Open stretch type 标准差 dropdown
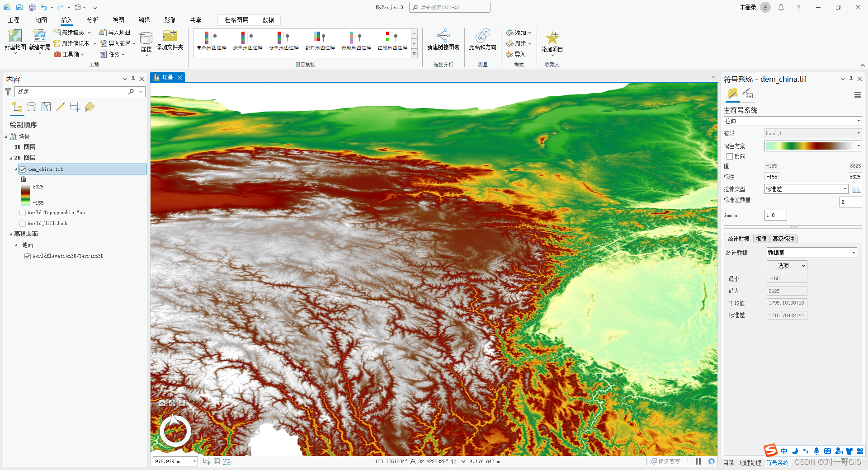This screenshot has width=868, height=470. [x=806, y=189]
